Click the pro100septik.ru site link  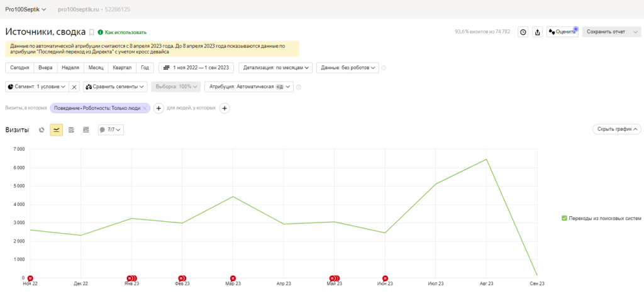tap(79, 9)
